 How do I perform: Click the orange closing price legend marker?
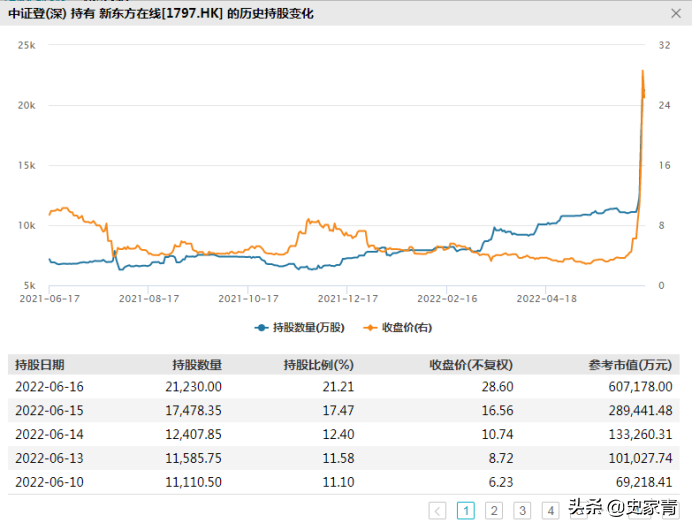pos(370,328)
